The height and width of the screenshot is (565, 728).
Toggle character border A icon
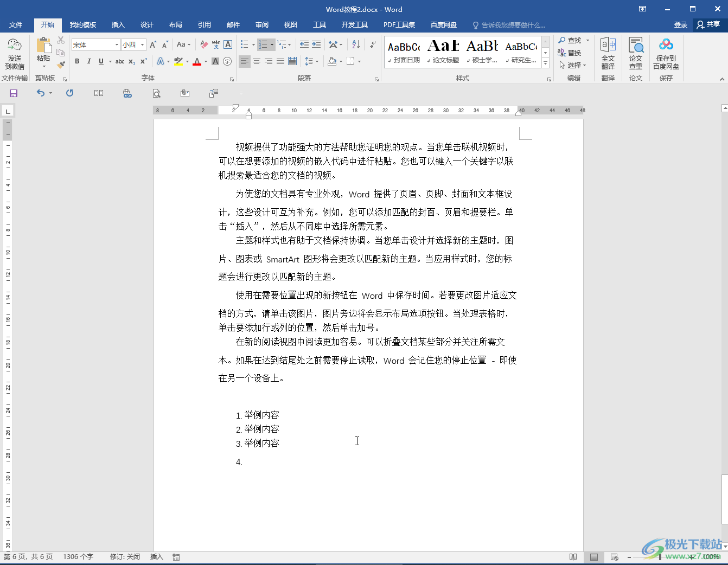(x=228, y=44)
